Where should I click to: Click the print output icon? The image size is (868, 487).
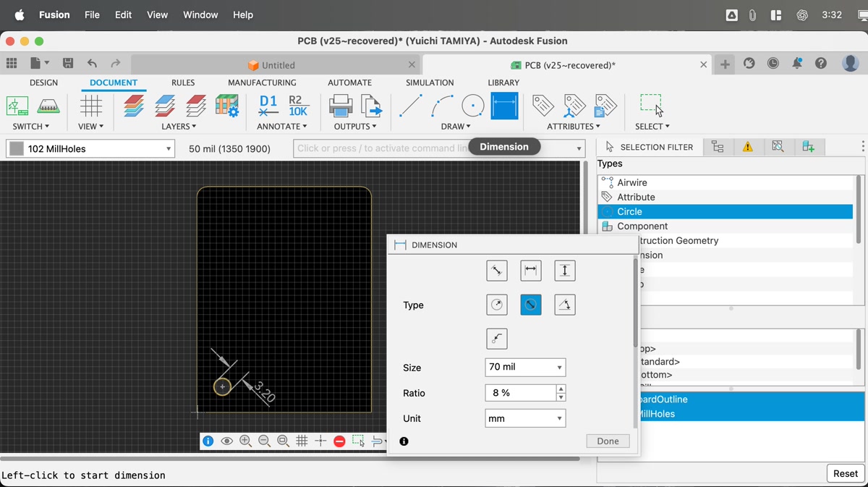coord(341,106)
